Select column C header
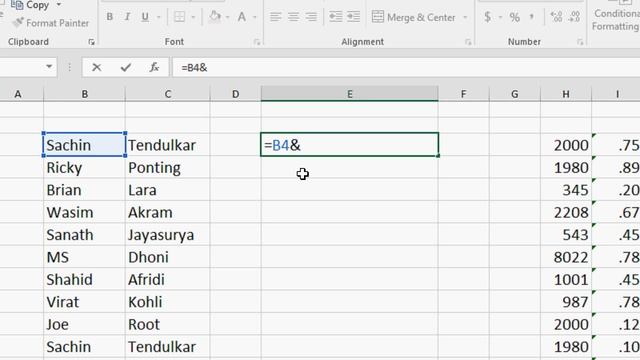Screen dimensions: 640x360 [168, 94]
